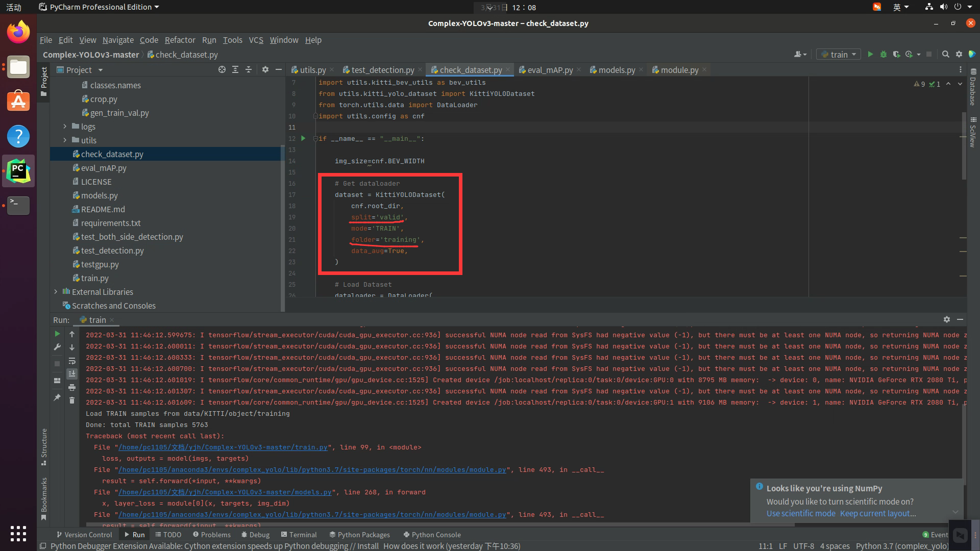Hide Run tool window with minus icon
The height and width of the screenshot is (551, 980).
[x=960, y=319]
